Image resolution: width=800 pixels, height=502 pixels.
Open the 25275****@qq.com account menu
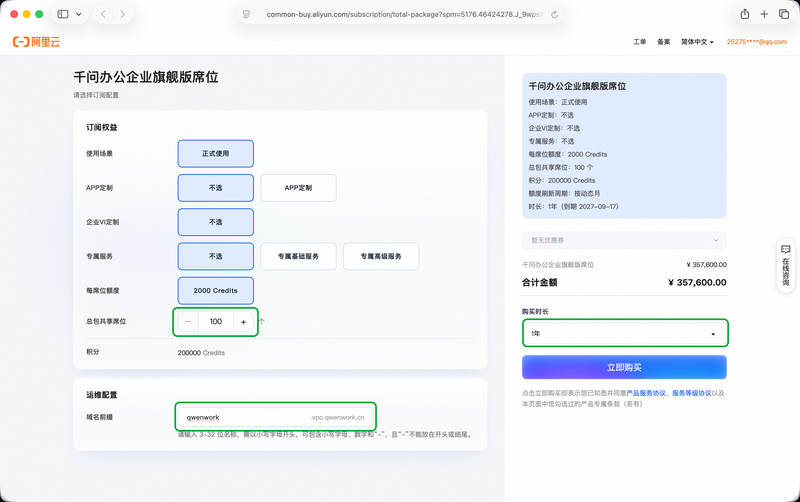coord(757,42)
